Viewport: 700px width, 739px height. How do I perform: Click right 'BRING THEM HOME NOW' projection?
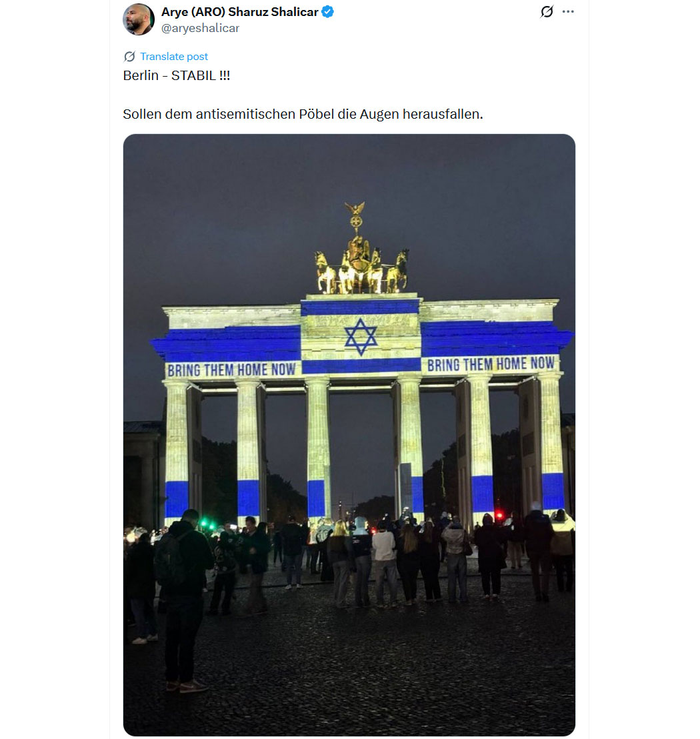point(491,364)
